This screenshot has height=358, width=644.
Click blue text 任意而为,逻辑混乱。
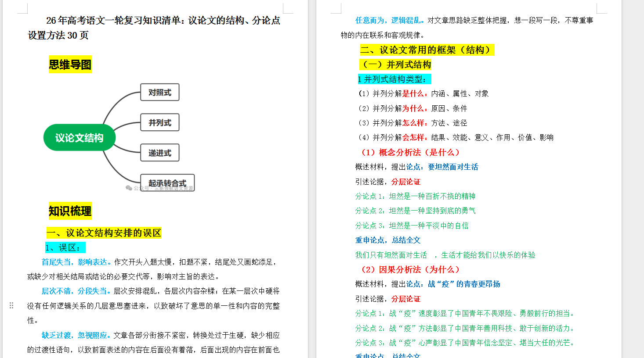point(391,20)
